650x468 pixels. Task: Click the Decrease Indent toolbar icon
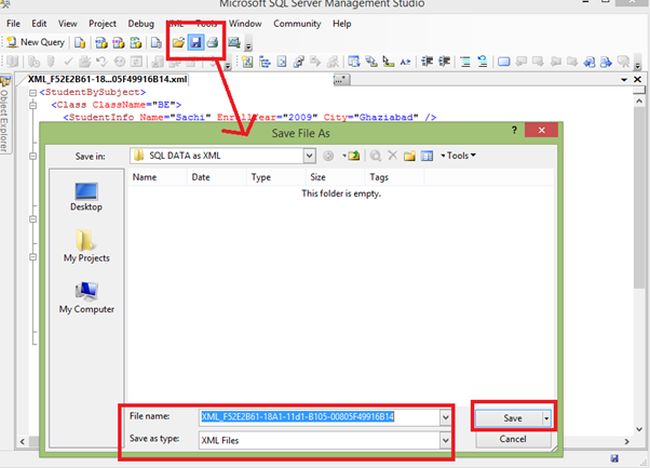click(x=427, y=62)
